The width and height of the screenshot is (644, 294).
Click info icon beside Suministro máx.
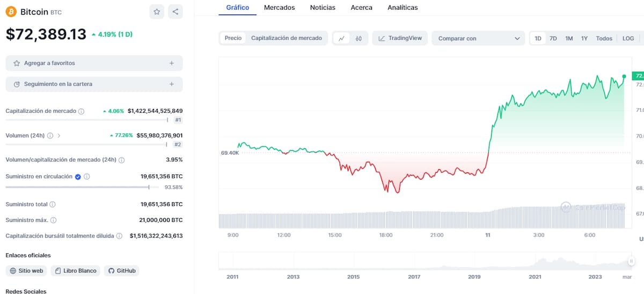pyautogui.click(x=54, y=220)
